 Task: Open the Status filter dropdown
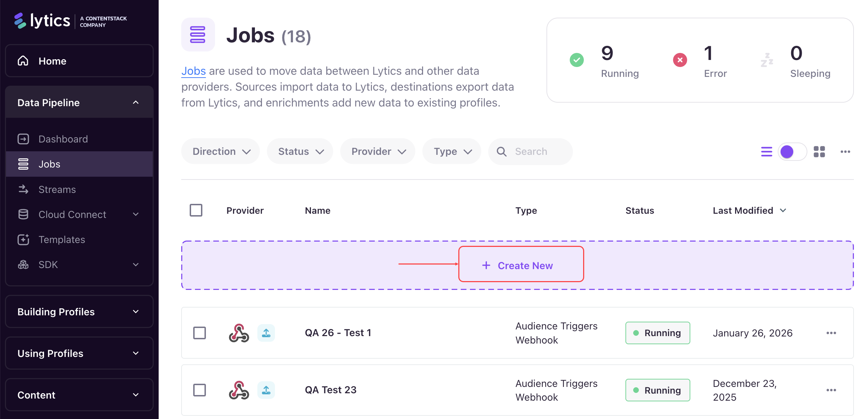300,152
